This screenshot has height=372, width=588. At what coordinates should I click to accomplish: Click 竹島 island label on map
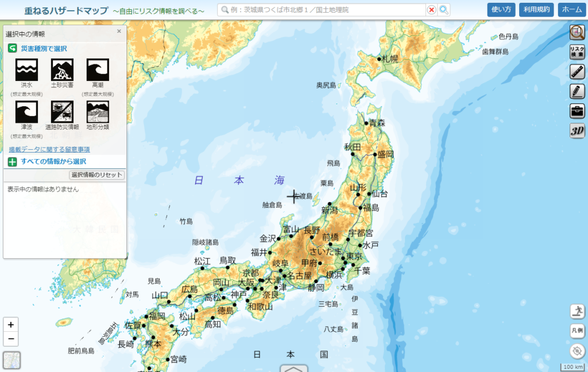coord(186,221)
